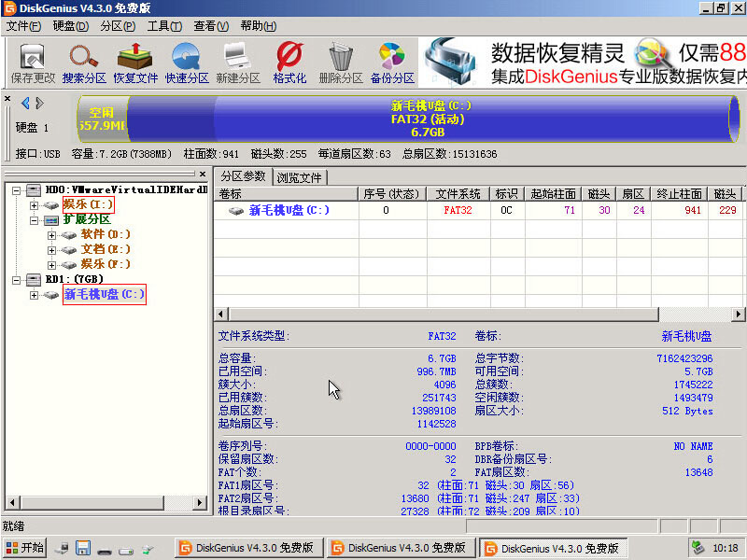747x560 pixels.
Task: Click the 终止柱面 column header
Action: point(680,194)
